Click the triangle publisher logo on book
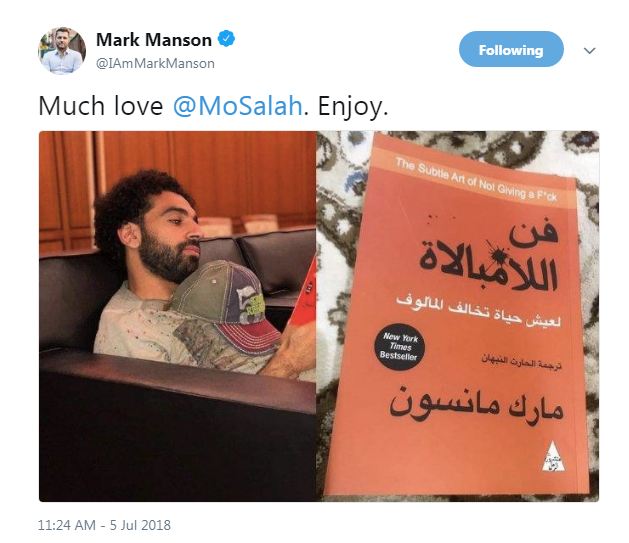Image resolution: width=629 pixels, height=543 pixels. (553, 456)
